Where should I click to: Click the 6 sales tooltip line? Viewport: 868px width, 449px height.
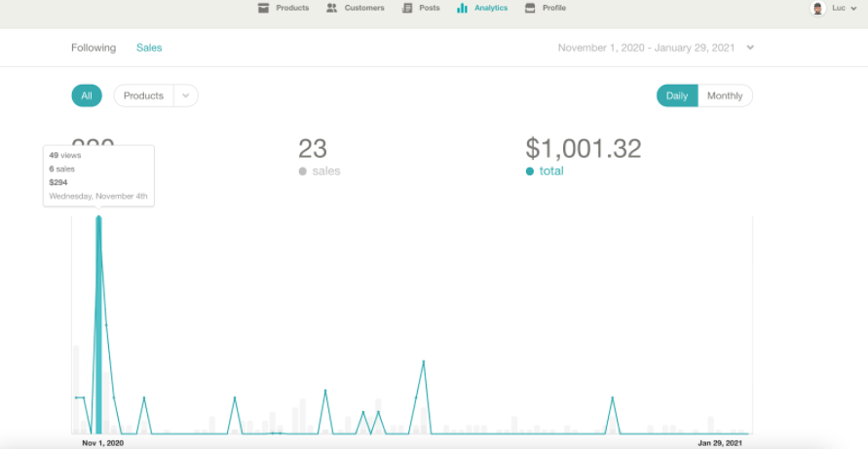pyautogui.click(x=61, y=168)
